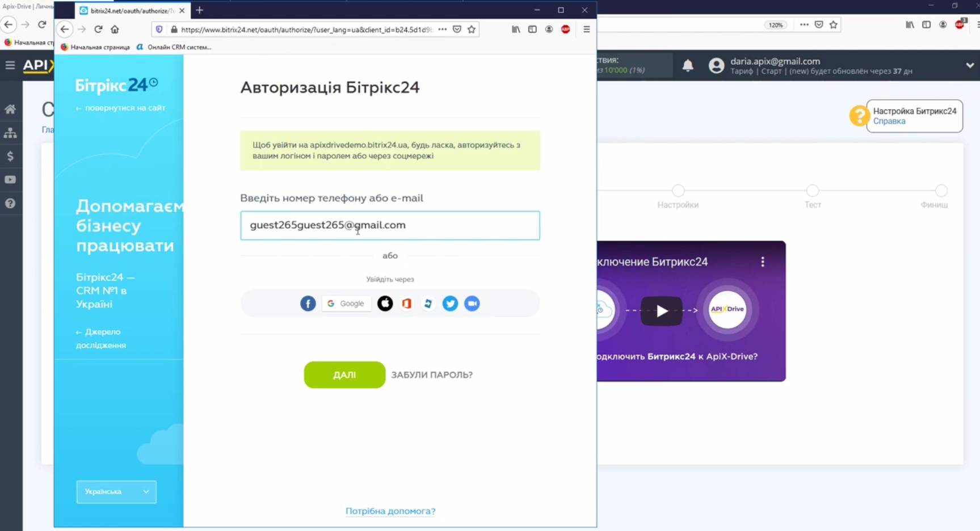Open the ApiX-Drive hamburger menu
Viewport: 980px width, 531px height.
coord(10,66)
